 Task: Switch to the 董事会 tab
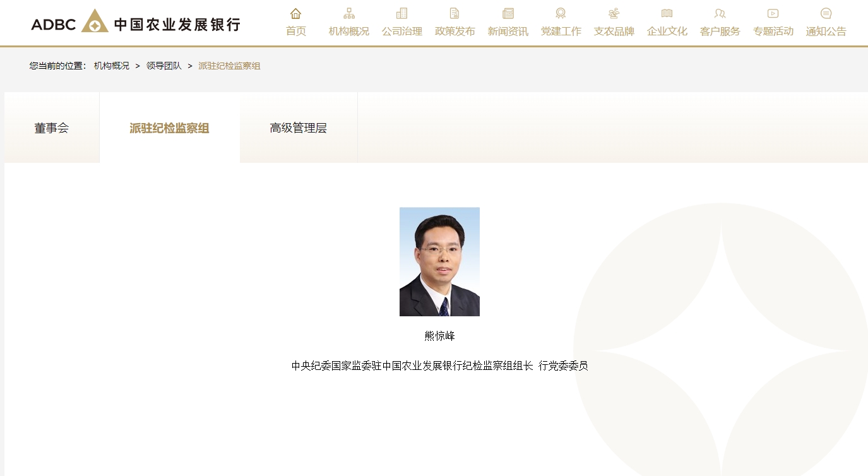[52, 128]
